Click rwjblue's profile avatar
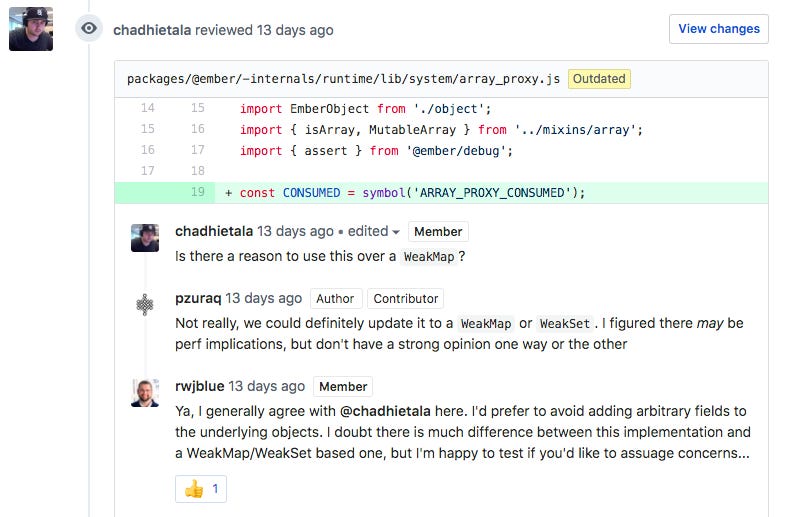799x517 pixels. pyautogui.click(x=145, y=392)
